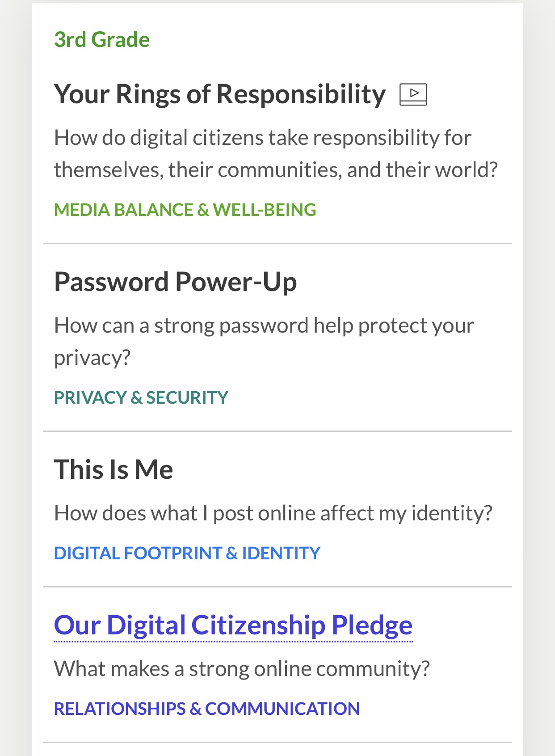The height and width of the screenshot is (756, 555).
Task: Click the strong password privacy question text
Action: (264, 342)
